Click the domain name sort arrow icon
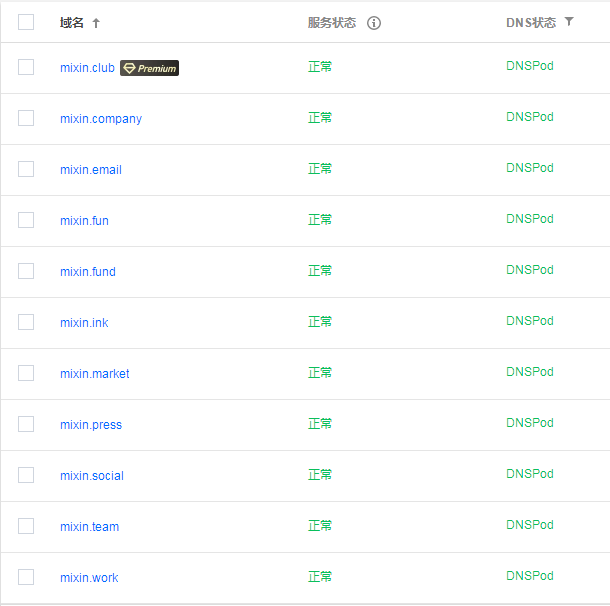 click(96, 23)
